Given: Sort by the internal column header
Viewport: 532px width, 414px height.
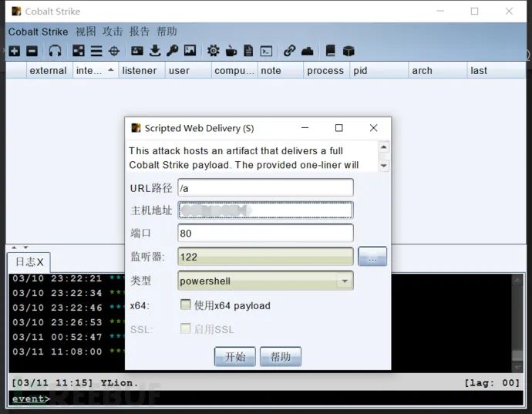Looking at the screenshot, I should 95,71.
